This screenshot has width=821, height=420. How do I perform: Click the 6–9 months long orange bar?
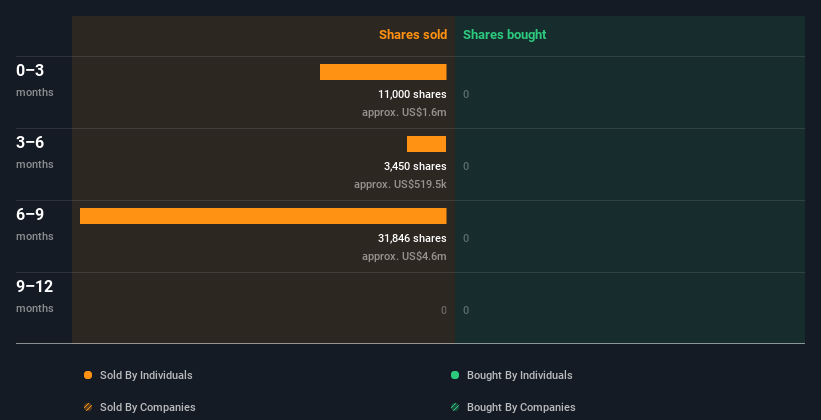coord(263,216)
